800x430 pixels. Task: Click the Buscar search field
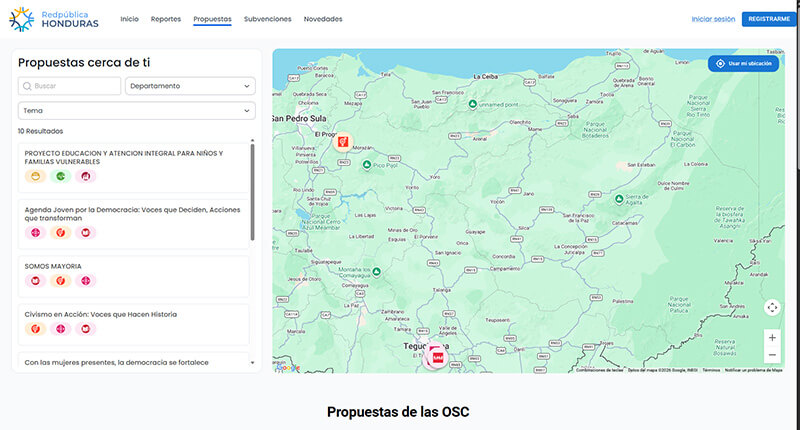pos(70,86)
